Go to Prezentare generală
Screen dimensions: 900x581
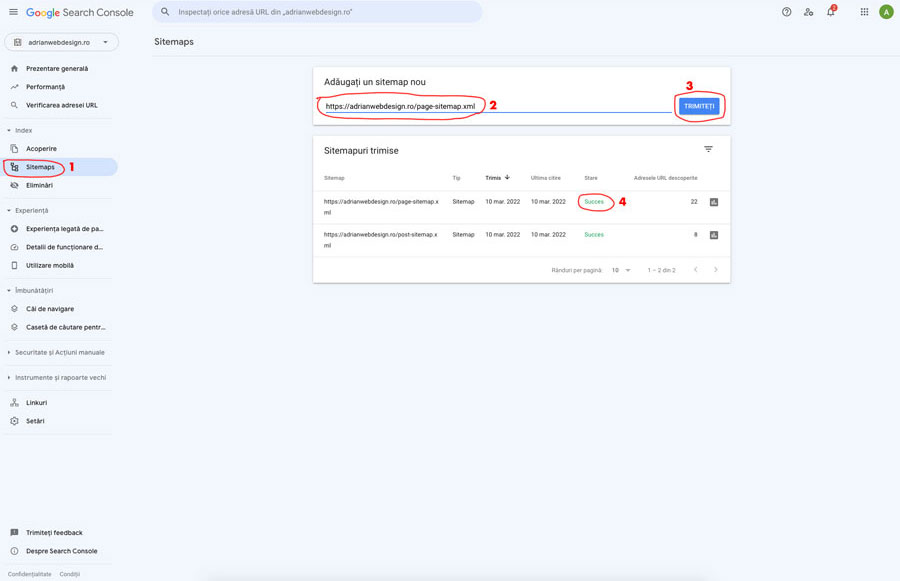(x=59, y=68)
